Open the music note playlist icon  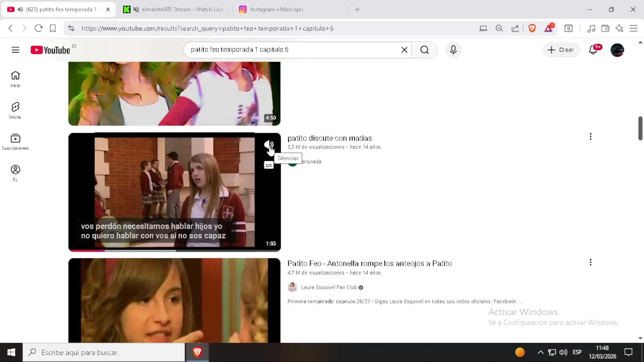[592, 29]
